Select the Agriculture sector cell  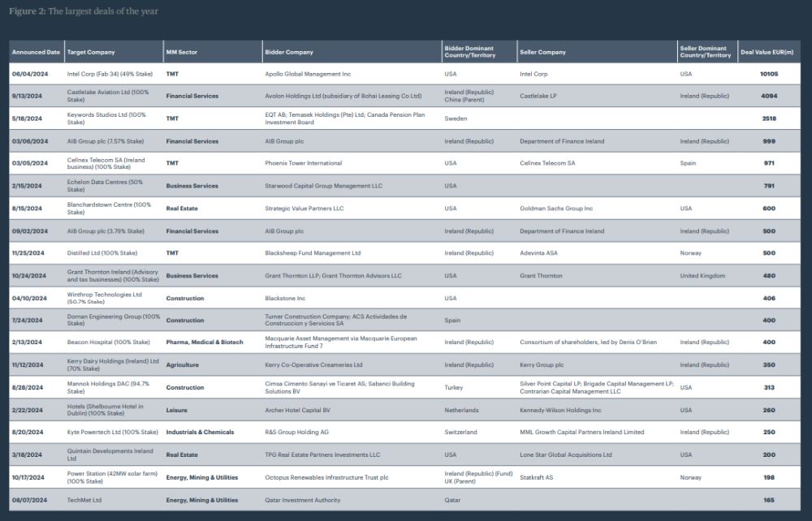(184, 365)
